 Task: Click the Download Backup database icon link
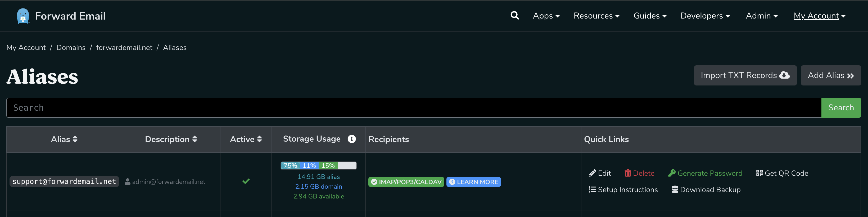(706, 190)
